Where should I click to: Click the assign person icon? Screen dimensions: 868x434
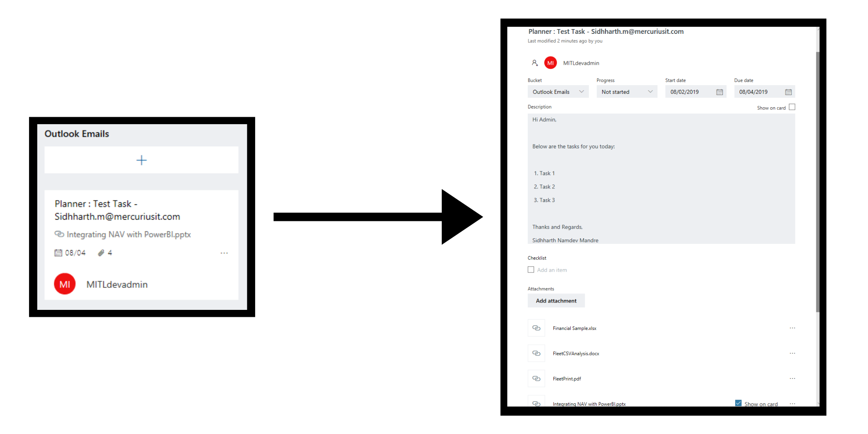point(535,63)
